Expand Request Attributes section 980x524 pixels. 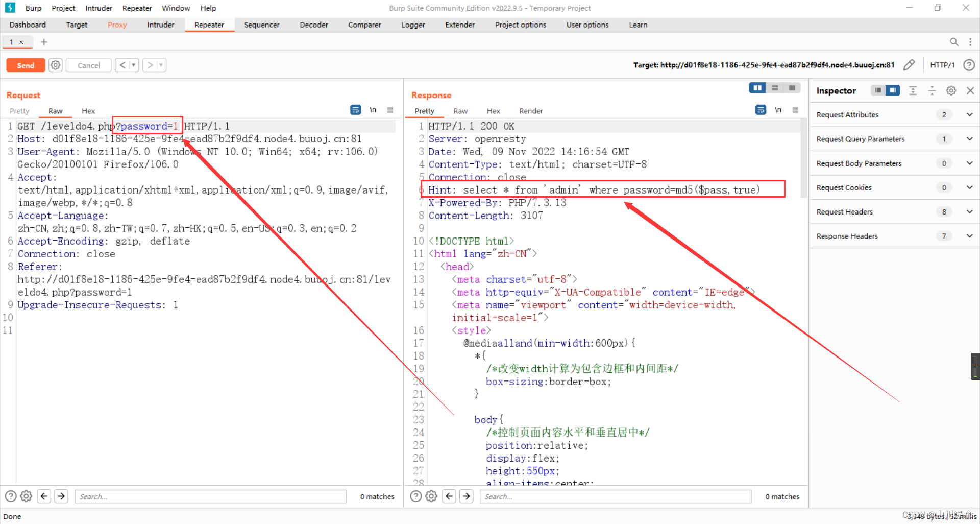(895, 115)
